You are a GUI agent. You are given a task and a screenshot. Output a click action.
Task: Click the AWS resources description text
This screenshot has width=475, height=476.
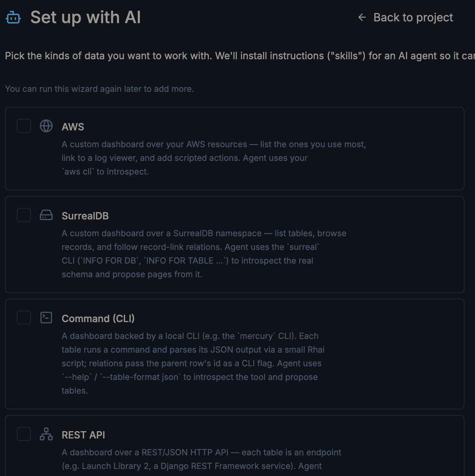point(214,158)
